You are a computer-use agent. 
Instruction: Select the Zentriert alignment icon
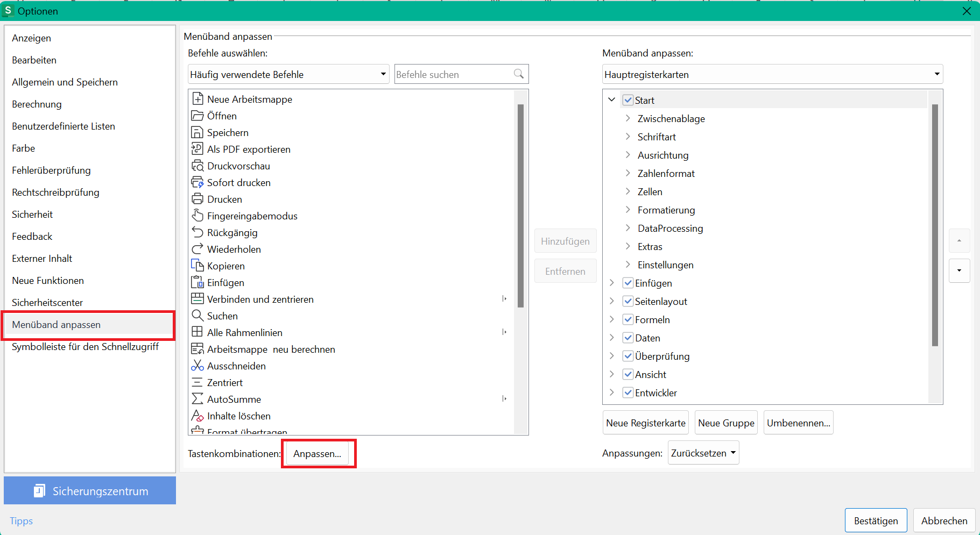click(x=198, y=382)
